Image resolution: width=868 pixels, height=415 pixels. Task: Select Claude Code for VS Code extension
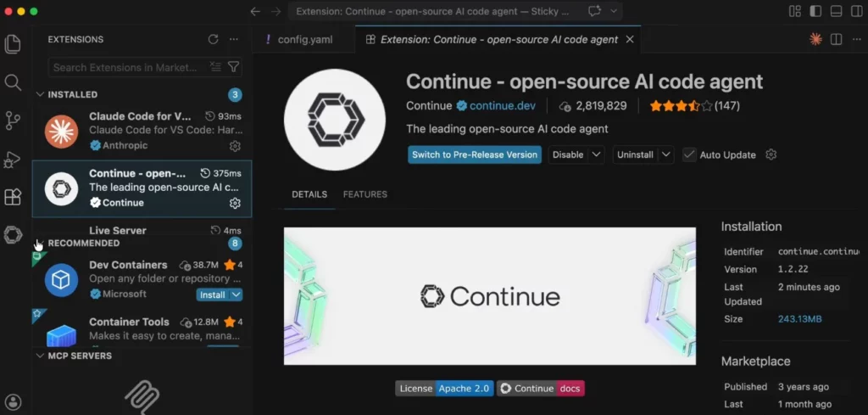point(142,131)
